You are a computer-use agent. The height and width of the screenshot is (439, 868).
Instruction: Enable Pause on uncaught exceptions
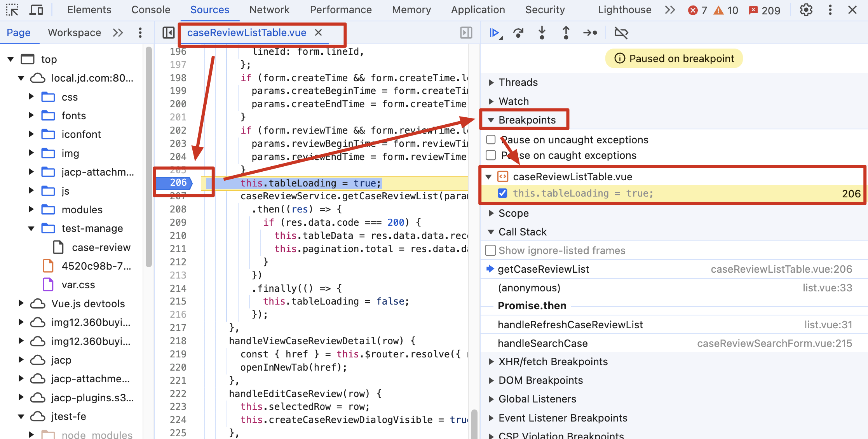coord(491,139)
